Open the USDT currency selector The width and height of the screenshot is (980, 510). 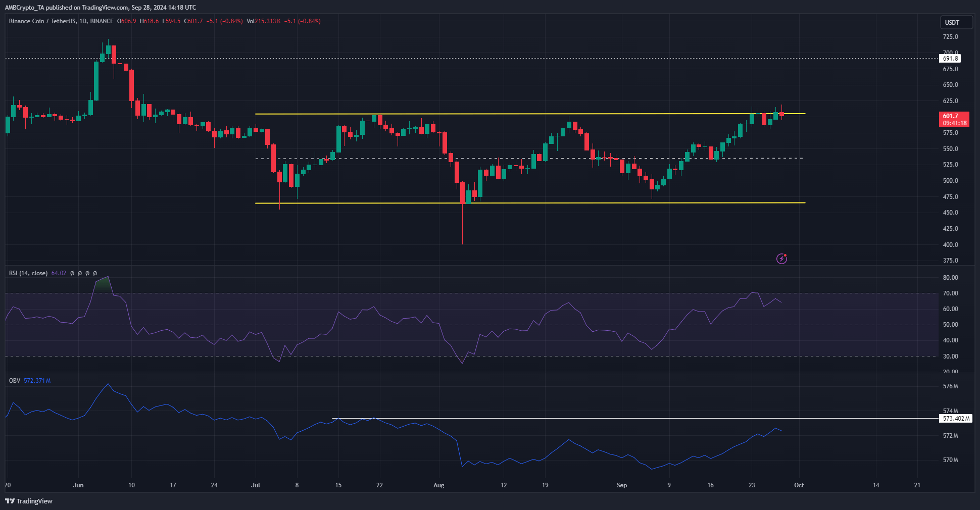[x=956, y=22]
